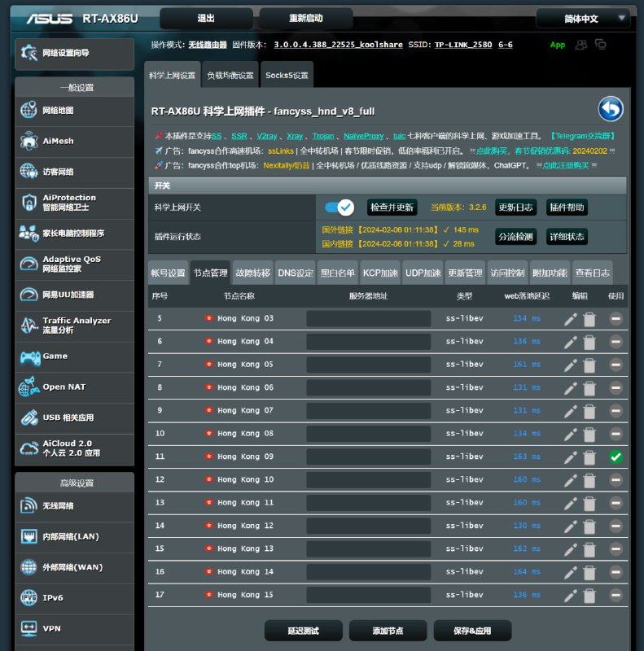The height and width of the screenshot is (651, 644).
Task: Open the Adaptive QoS gauge icon
Action: [x=28, y=264]
